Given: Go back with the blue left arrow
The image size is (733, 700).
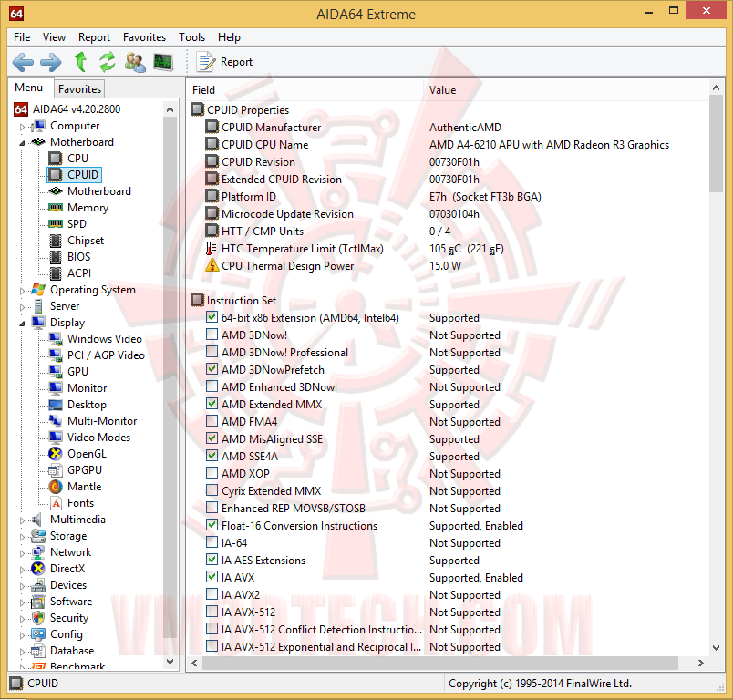Looking at the screenshot, I should pyautogui.click(x=23, y=62).
